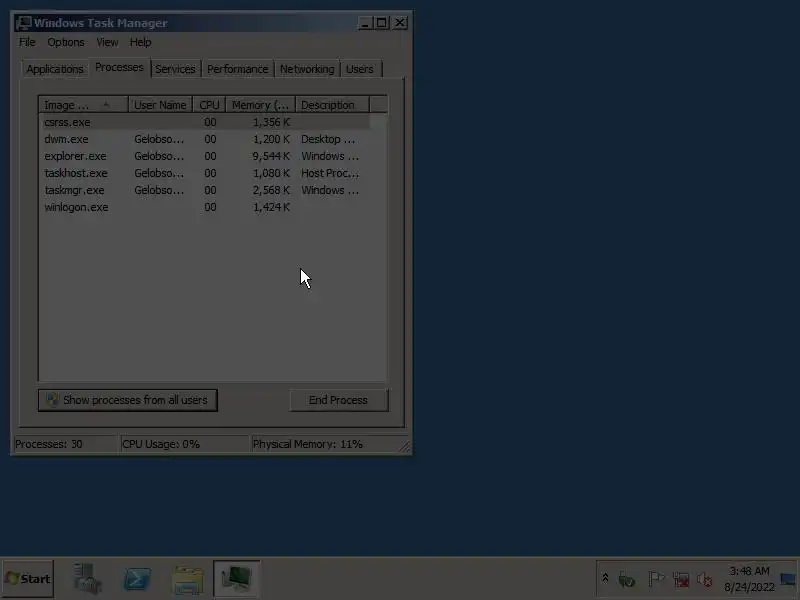Click the 2,568 K memory value
Viewport: 800px width, 600px height.
pyautogui.click(x=271, y=190)
